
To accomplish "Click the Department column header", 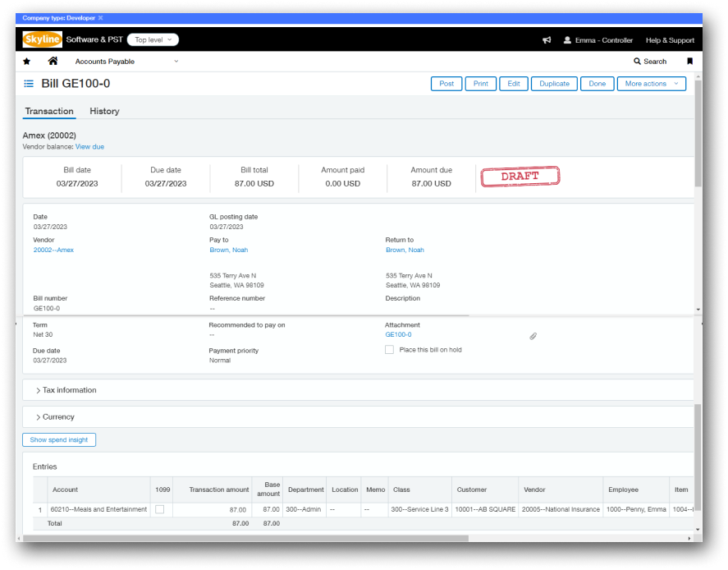I will coord(304,490).
